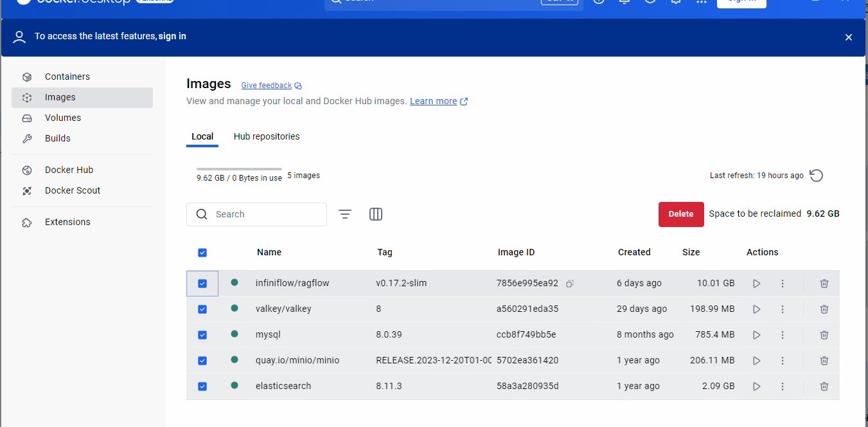Open the Learn more link
The height and width of the screenshot is (427, 868).
click(439, 101)
